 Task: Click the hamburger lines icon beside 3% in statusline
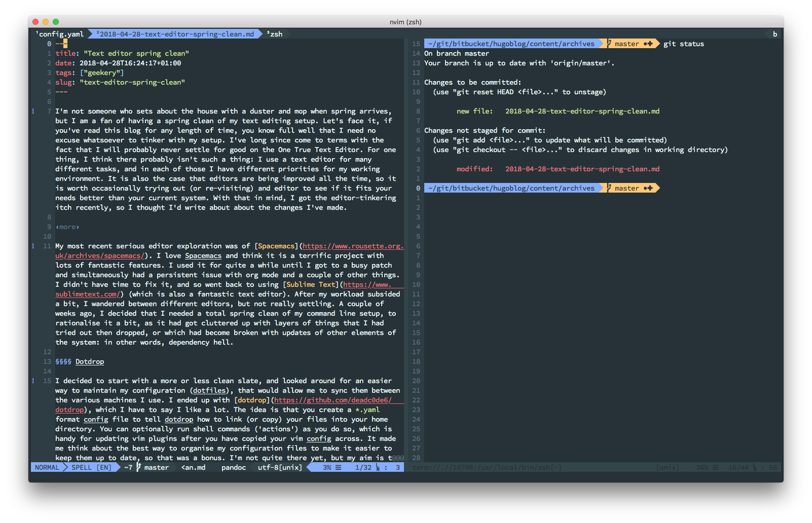tap(338, 467)
